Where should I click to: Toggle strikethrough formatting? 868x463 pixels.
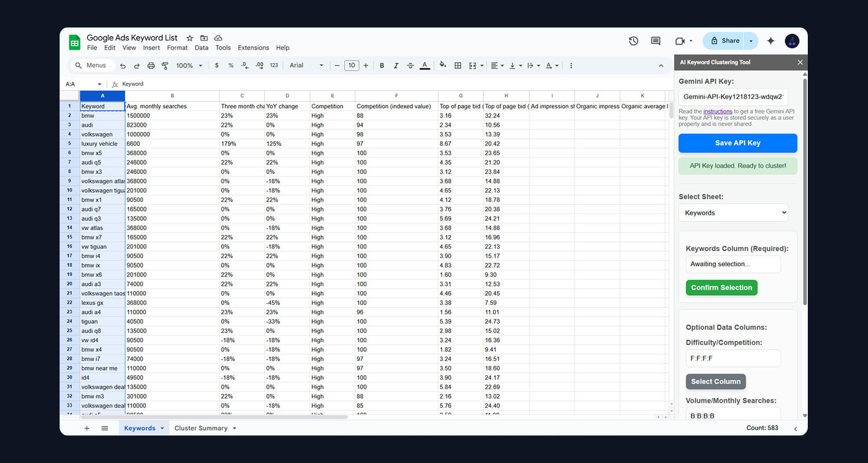(410, 65)
